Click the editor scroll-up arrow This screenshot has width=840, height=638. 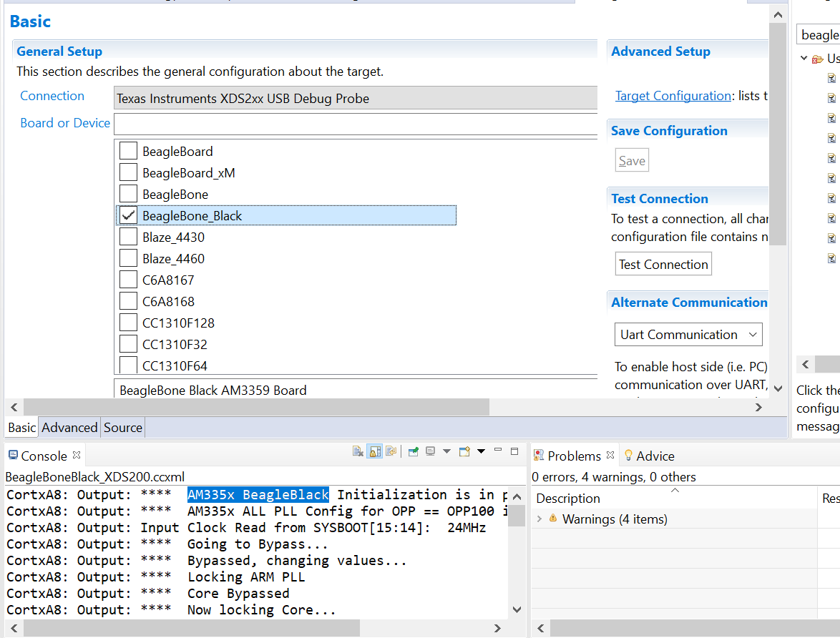778,15
